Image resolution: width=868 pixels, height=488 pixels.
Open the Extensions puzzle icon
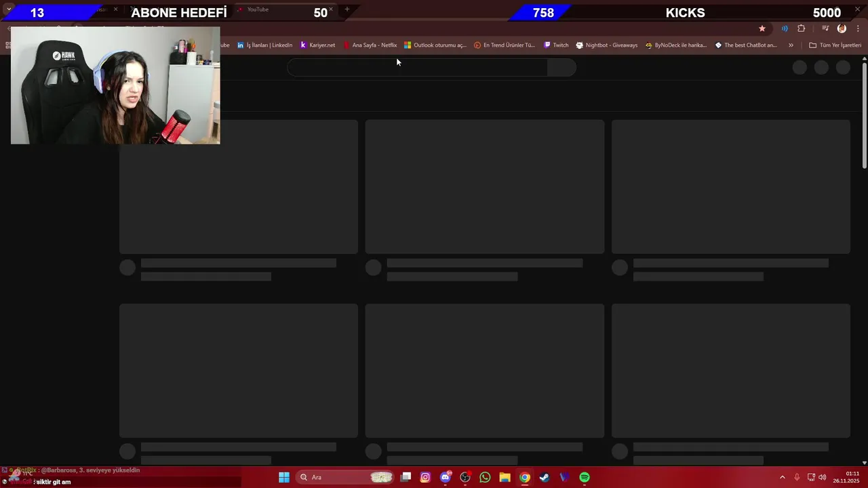802,28
